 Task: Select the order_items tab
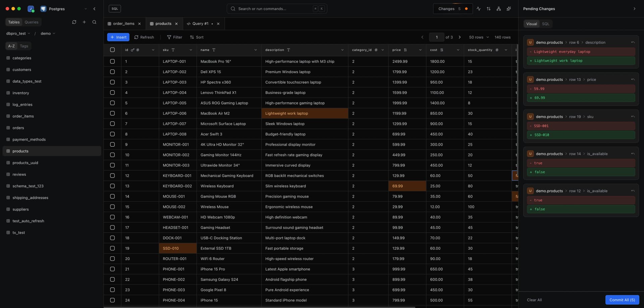(123, 23)
